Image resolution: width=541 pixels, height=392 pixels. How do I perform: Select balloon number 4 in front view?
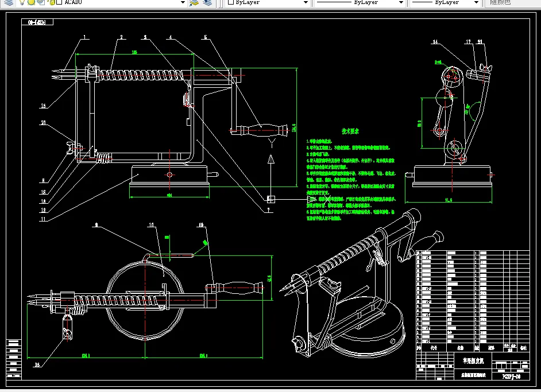(x=171, y=37)
